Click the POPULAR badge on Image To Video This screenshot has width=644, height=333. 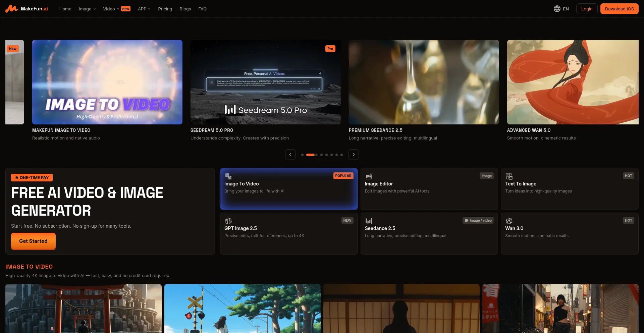(x=343, y=176)
